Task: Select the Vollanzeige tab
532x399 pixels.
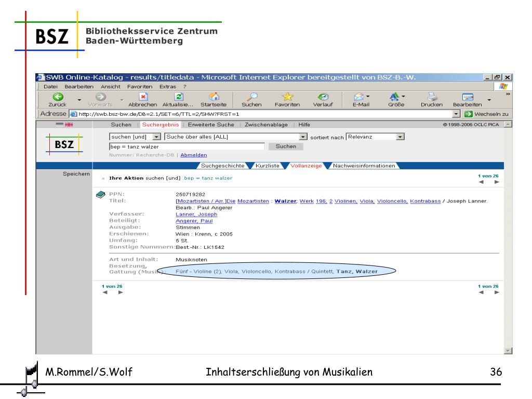Action: click(306, 166)
